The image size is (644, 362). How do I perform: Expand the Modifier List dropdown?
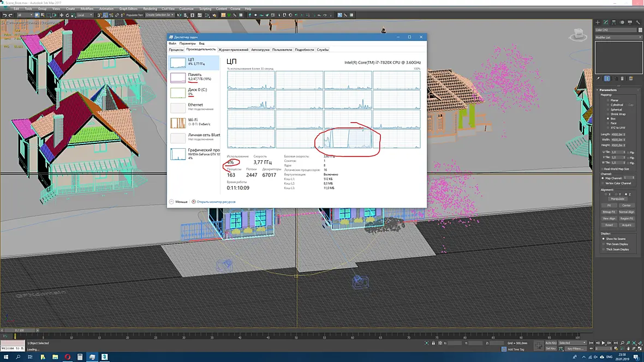(618, 38)
